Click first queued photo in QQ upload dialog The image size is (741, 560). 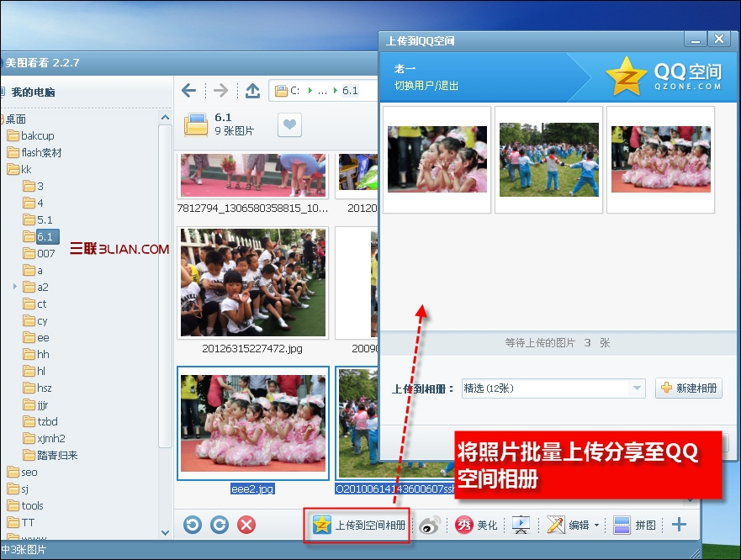(x=437, y=159)
